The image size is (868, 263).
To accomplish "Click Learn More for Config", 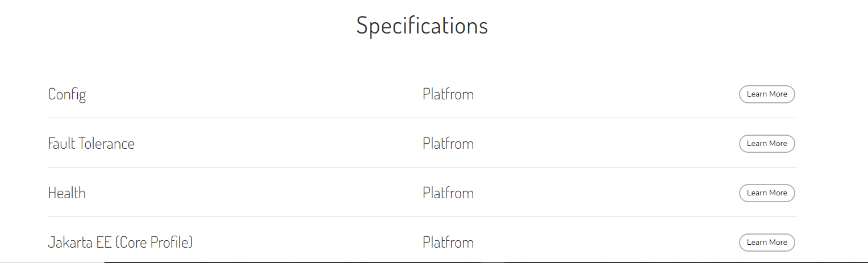I will (x=766, y=94).
